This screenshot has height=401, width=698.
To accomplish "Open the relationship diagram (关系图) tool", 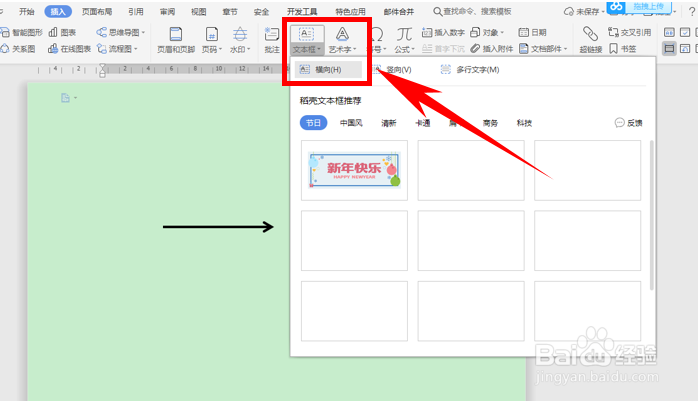I will [x=18, y=49].
